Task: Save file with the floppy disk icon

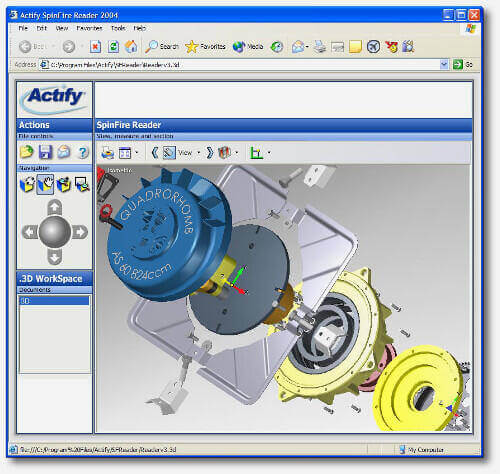Action: coord(45,152)
